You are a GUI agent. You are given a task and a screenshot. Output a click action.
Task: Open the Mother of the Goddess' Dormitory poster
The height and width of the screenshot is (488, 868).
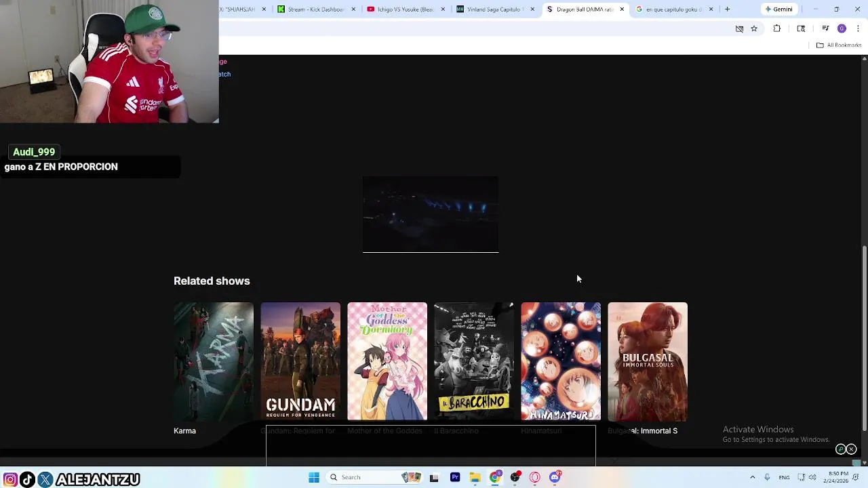pos(387,361)
